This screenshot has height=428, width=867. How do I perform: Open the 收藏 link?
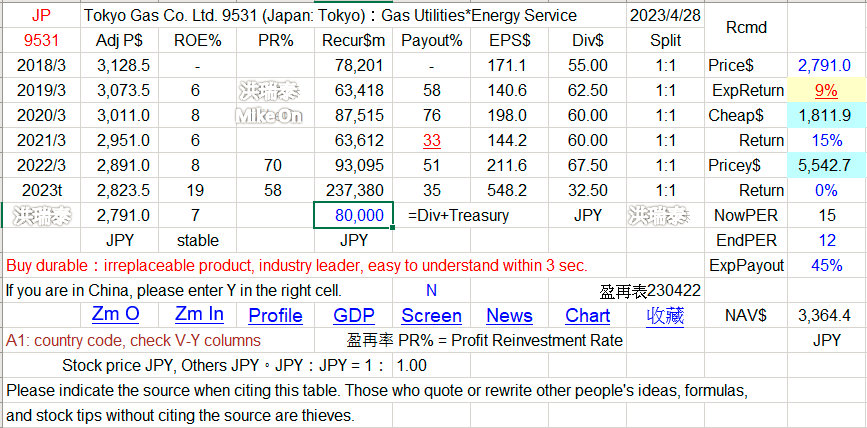coord(665,316)
